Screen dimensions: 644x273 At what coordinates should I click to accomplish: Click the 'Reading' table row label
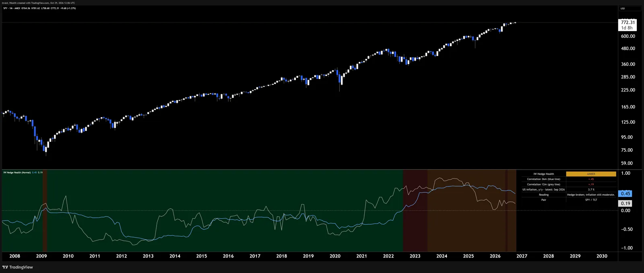click(543, 195)
